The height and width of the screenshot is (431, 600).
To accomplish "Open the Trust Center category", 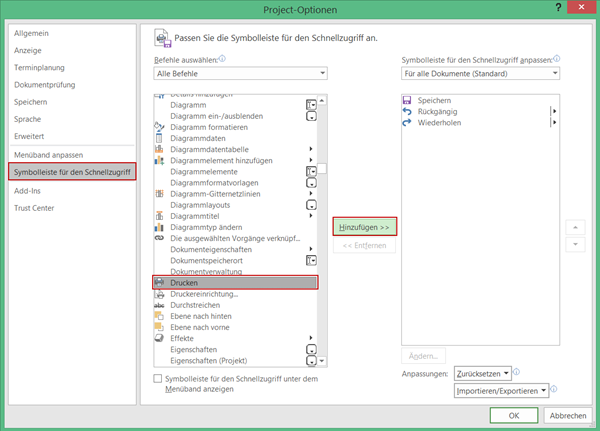I will coord(34,208).
